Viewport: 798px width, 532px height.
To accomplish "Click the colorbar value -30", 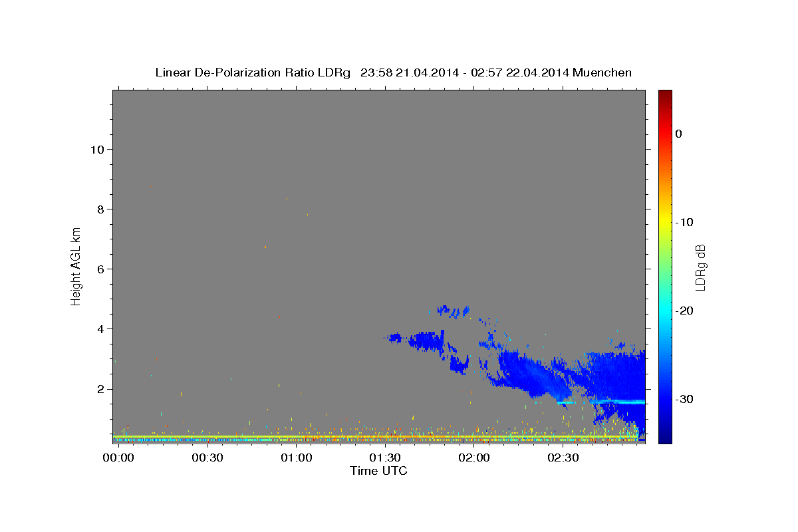I will click(x=685, y=399).
